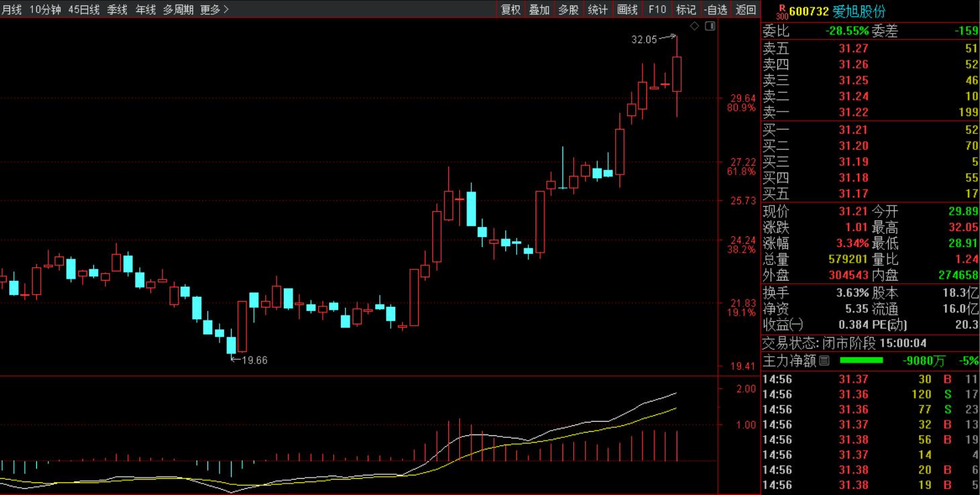Expand the 更多 period options menu
The width and height of the screenshot is (980, 495).
tap(215, 9)
